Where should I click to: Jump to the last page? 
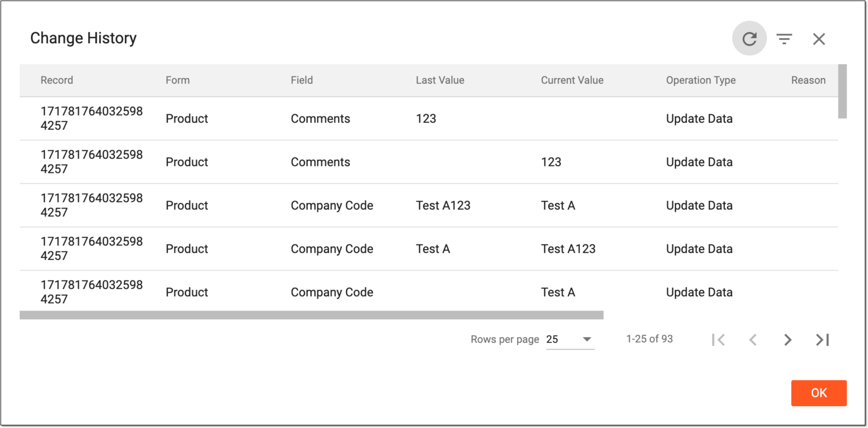[822, 340]
